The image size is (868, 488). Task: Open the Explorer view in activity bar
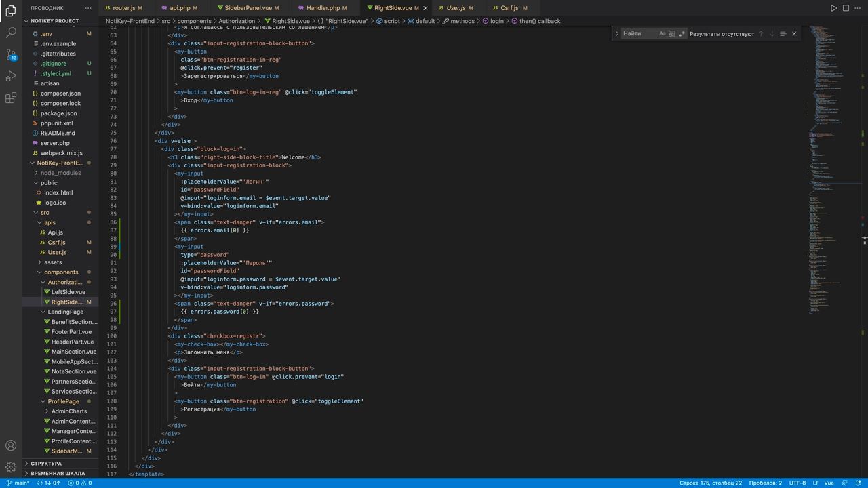pos(11,11)
